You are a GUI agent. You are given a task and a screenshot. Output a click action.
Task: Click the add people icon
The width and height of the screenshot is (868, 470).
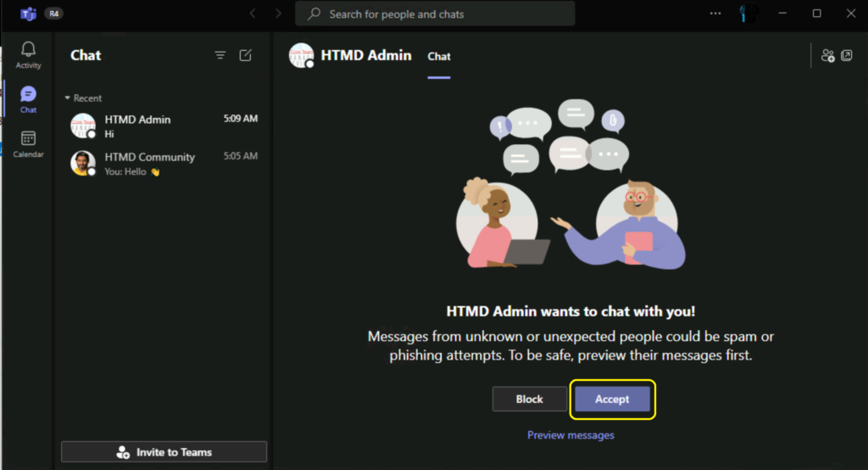point(827,55)
